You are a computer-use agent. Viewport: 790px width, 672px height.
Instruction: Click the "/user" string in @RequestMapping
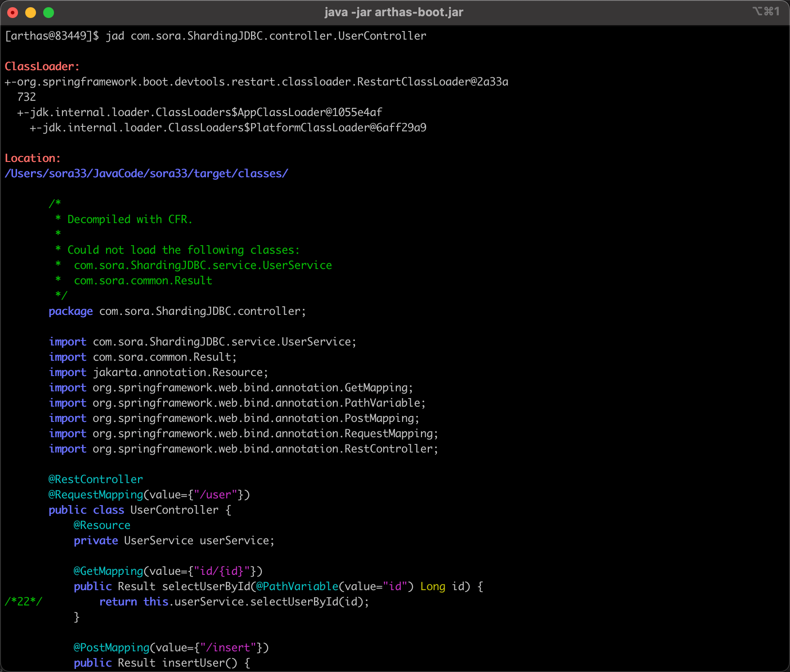tap(215, 495)
